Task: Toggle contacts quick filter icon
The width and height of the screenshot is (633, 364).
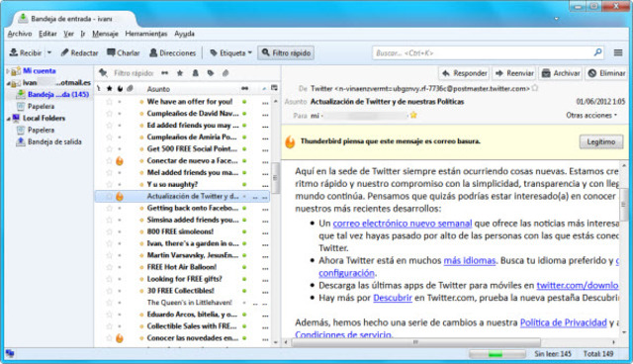Action: click(x=196, y=73)
